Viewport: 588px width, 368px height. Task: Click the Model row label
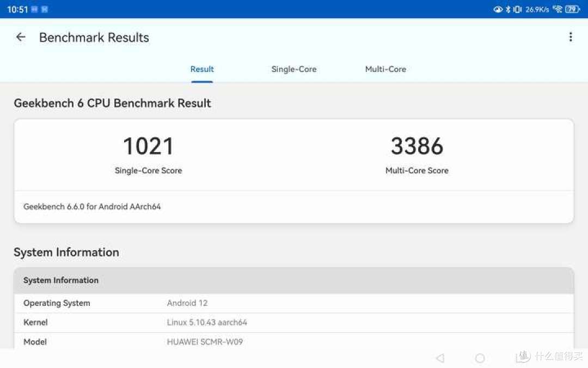point(35,342)
